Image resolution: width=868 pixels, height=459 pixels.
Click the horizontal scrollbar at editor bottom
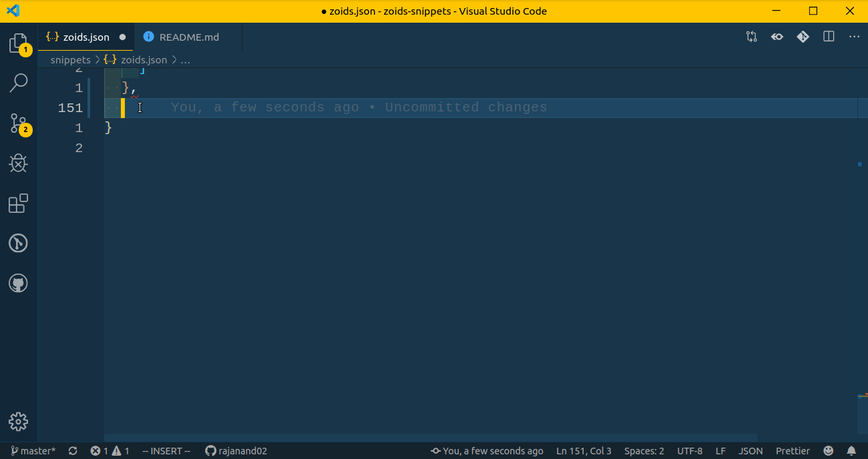click(x=431, y=437)
